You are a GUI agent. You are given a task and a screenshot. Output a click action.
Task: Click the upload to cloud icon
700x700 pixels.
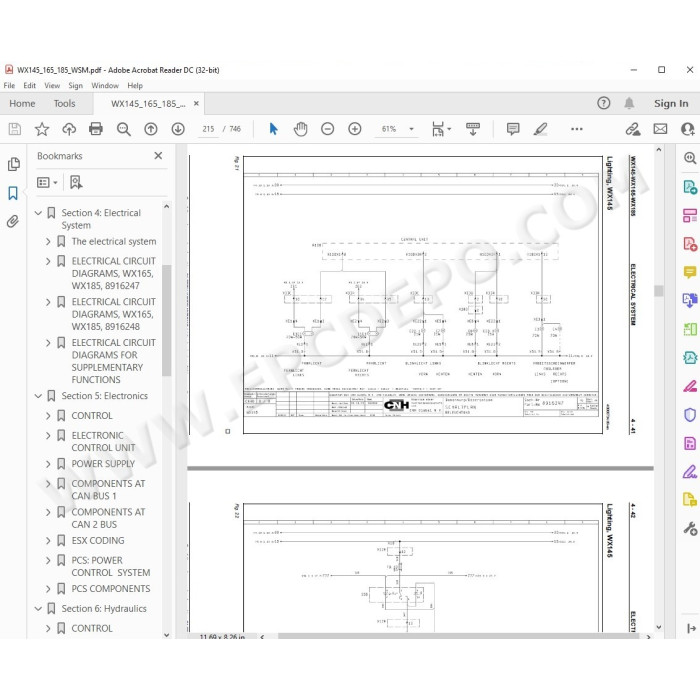69,129
